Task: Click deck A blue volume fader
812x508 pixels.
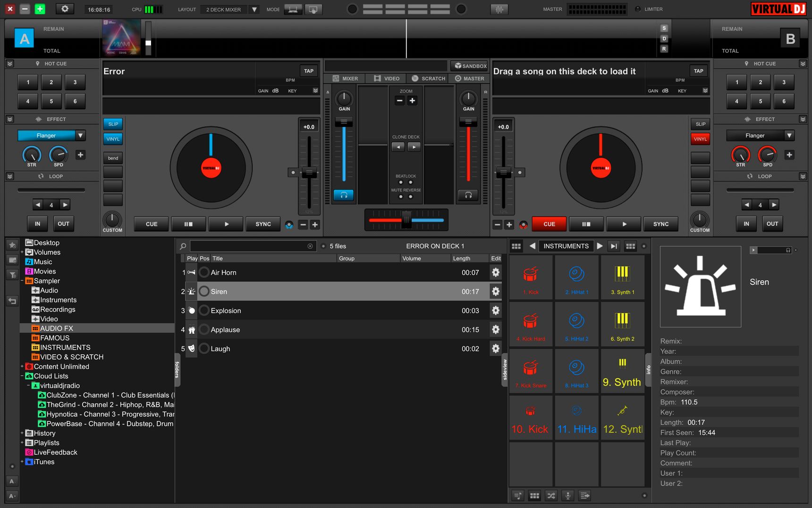Action: point(344,122)
